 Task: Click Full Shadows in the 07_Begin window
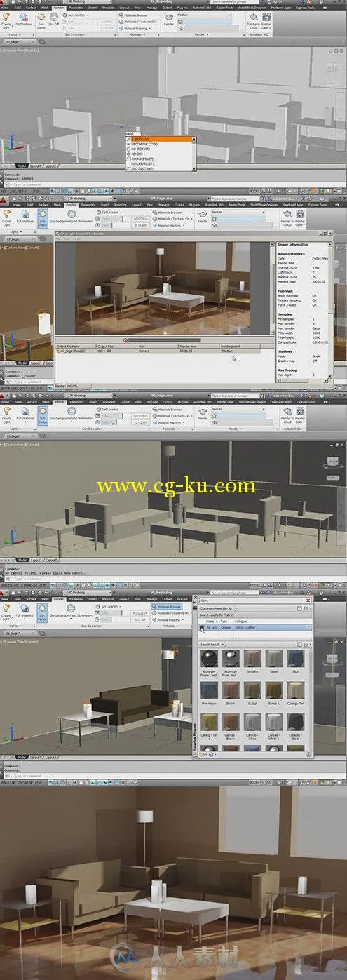point(25,217)
